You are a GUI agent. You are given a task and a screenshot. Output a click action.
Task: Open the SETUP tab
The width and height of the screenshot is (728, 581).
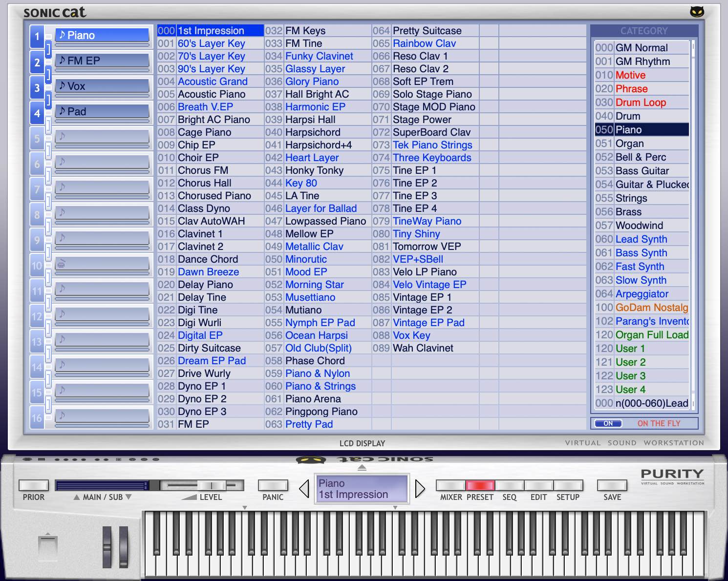[568, 486]
